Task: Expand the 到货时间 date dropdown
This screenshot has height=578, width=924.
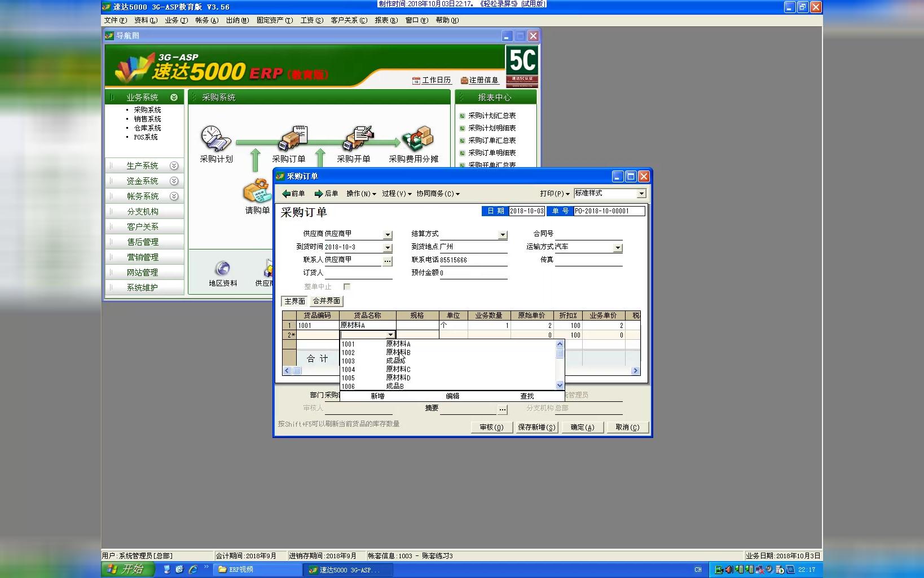Action: [x=388, y=248]
